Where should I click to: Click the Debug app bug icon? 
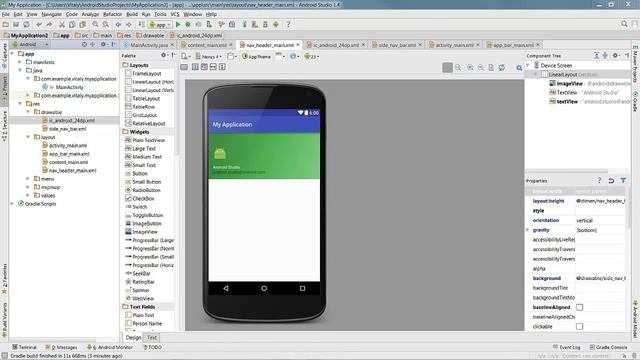tap(188, 25)
